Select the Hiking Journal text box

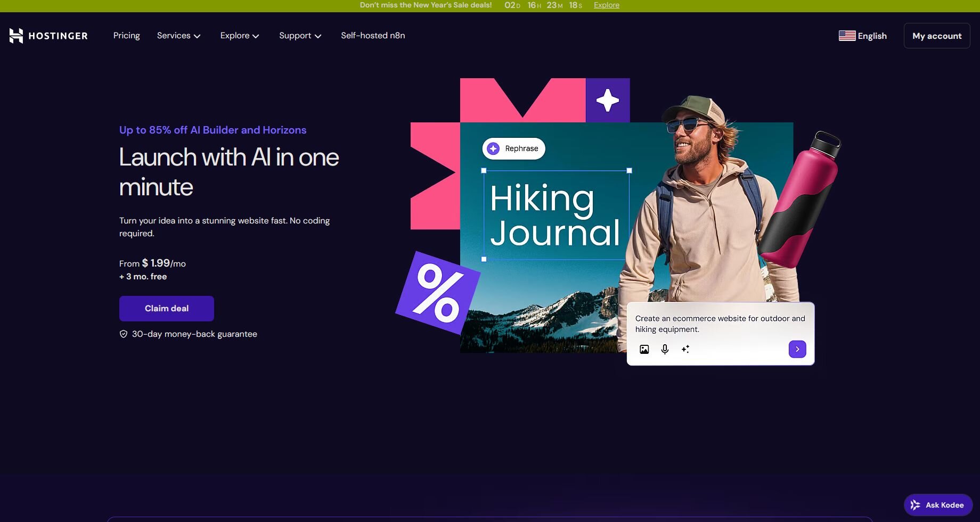(x=557, y=215)
